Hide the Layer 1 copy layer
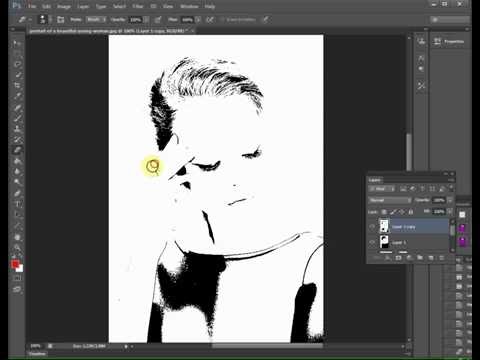480x360 pixels. click(372, 227)
